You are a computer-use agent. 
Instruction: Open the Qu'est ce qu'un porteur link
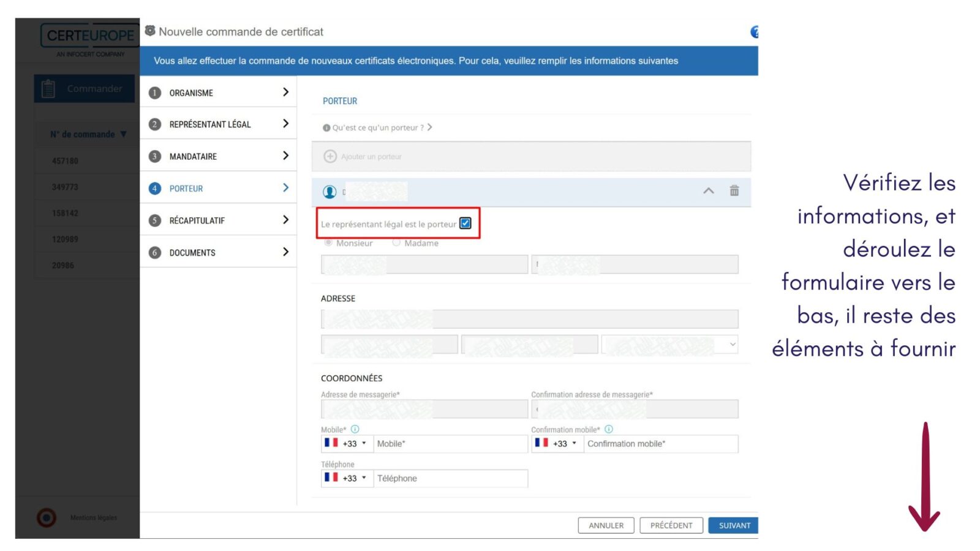378,128
